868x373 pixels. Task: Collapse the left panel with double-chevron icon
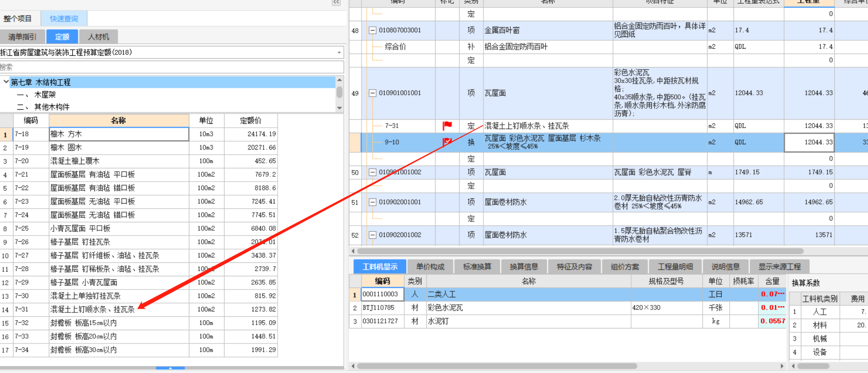pos(336,2)
